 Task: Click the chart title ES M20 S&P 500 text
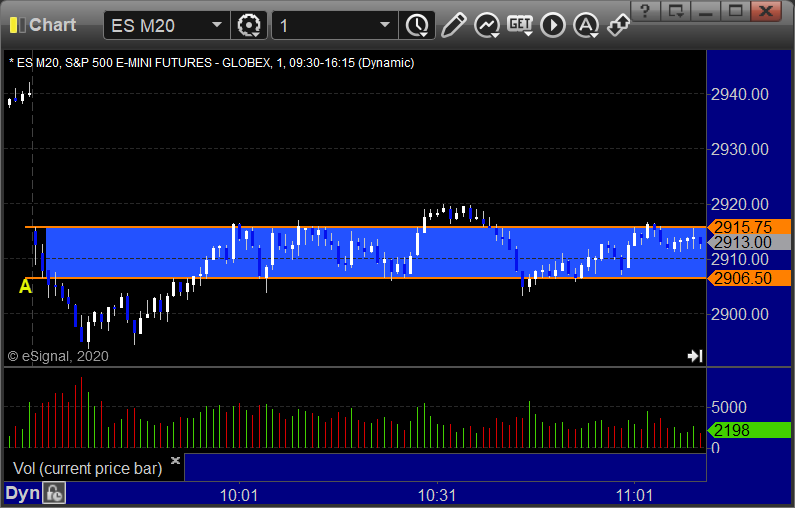tap(211, 63)
